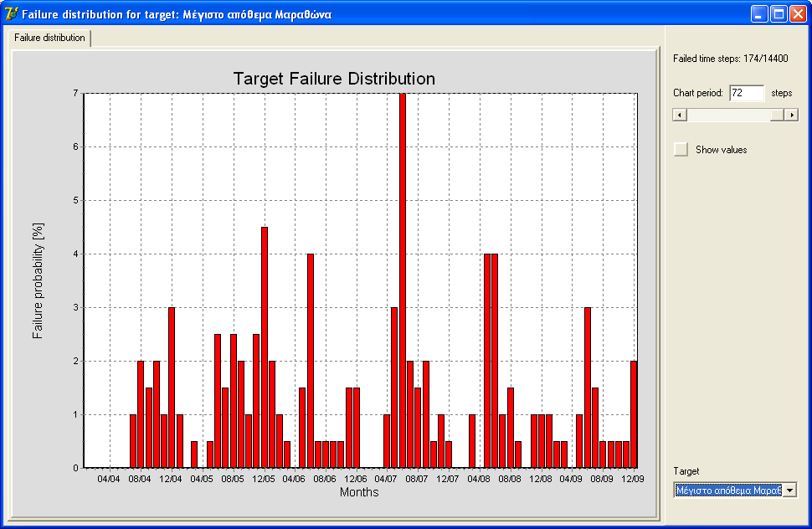Click the 'Failed time steps: 174/14400' text

pyautogui.click(x=730, y=59)
